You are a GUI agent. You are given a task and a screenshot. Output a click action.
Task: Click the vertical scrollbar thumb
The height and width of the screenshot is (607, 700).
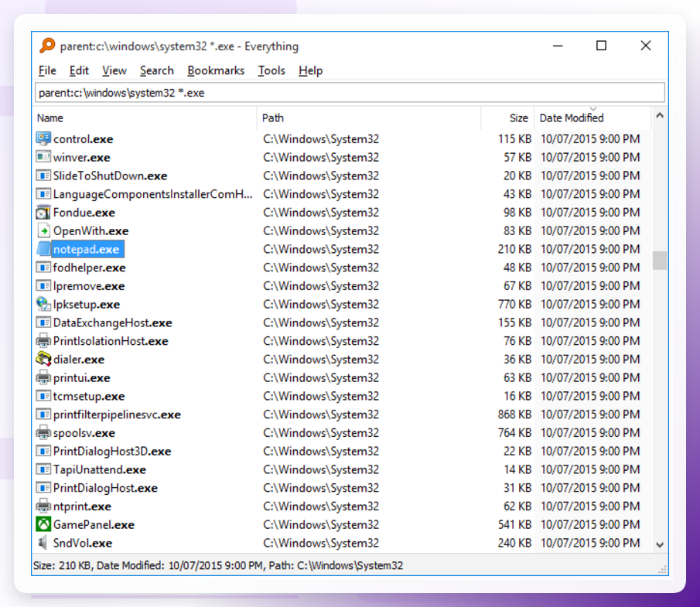660,261
